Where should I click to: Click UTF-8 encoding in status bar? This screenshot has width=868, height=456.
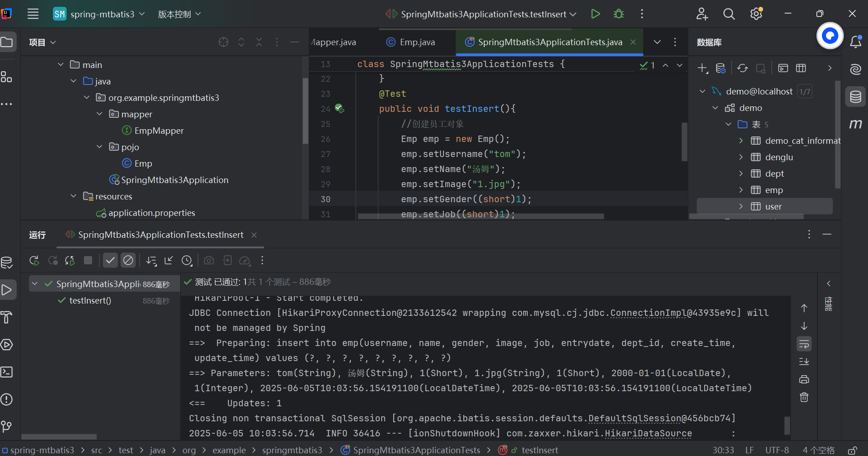pyautogui.click(x=777, y=450)
